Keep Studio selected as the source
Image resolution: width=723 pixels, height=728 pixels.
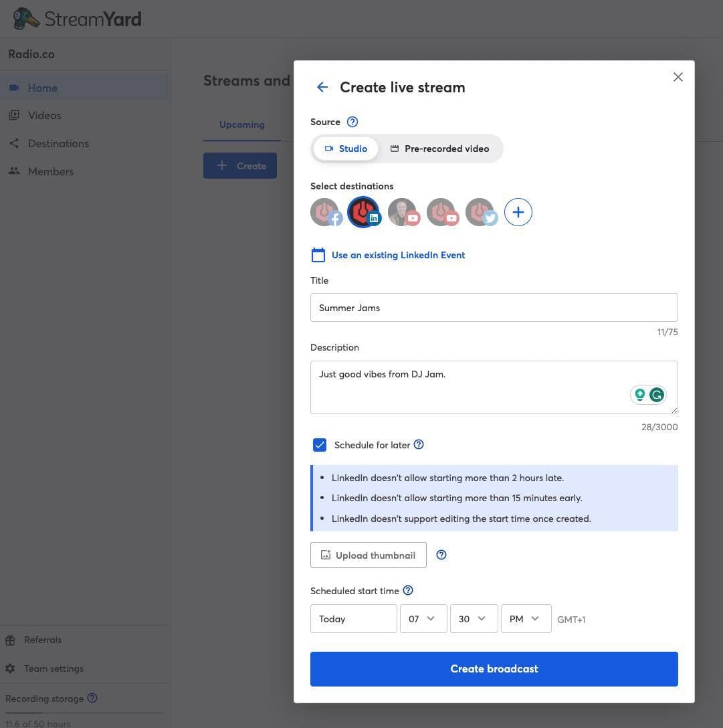346,149
